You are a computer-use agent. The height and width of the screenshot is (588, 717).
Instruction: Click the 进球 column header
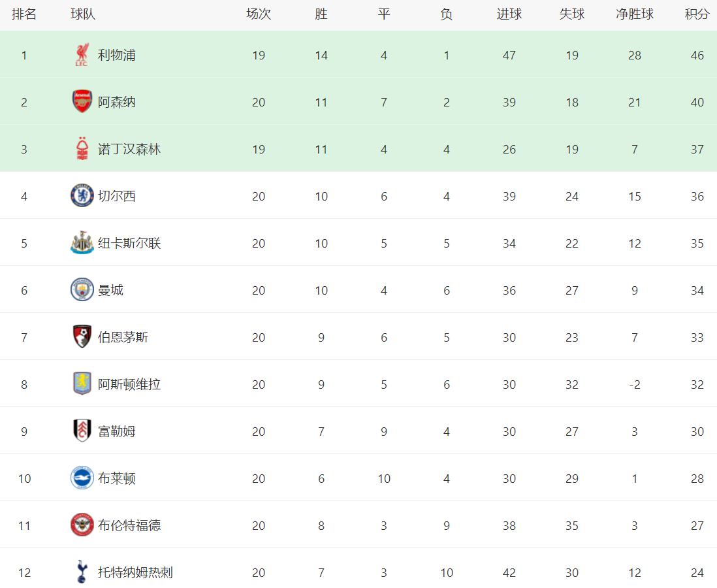509,14
